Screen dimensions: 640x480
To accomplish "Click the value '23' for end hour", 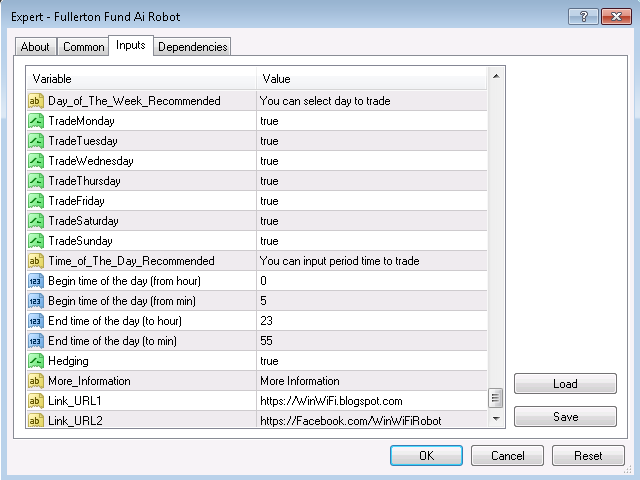I will pyautogui.click(x=266, y=321).
